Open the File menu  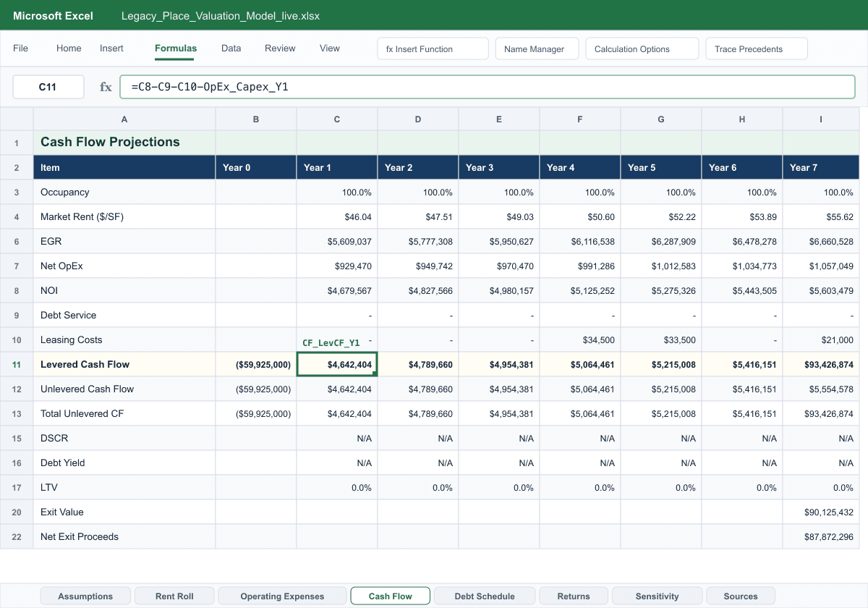21,48
